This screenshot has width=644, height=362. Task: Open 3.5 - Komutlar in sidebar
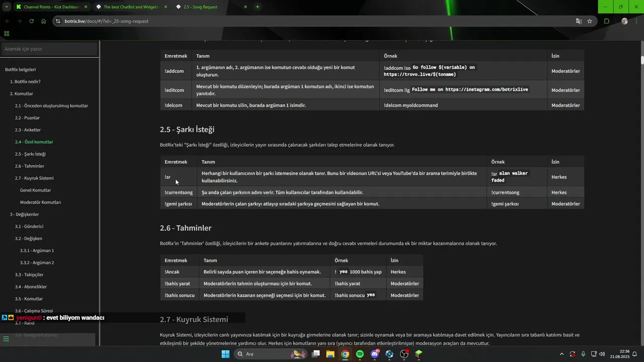point(29,299)
